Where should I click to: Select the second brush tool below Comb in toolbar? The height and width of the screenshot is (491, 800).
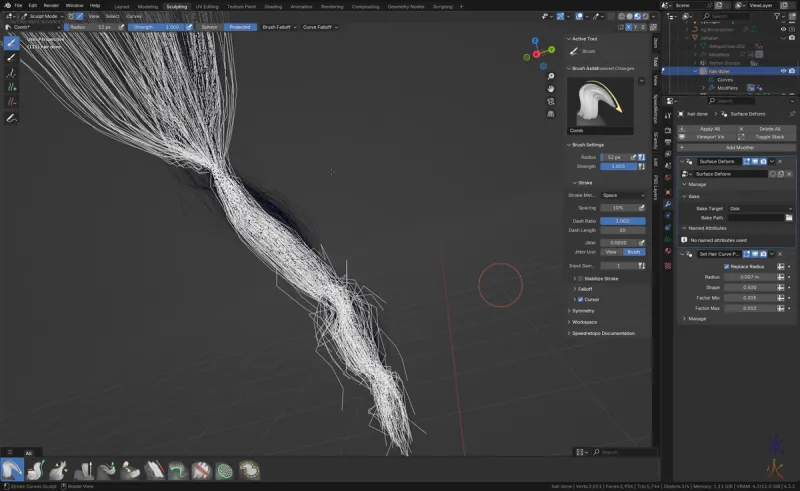(11, 58)
